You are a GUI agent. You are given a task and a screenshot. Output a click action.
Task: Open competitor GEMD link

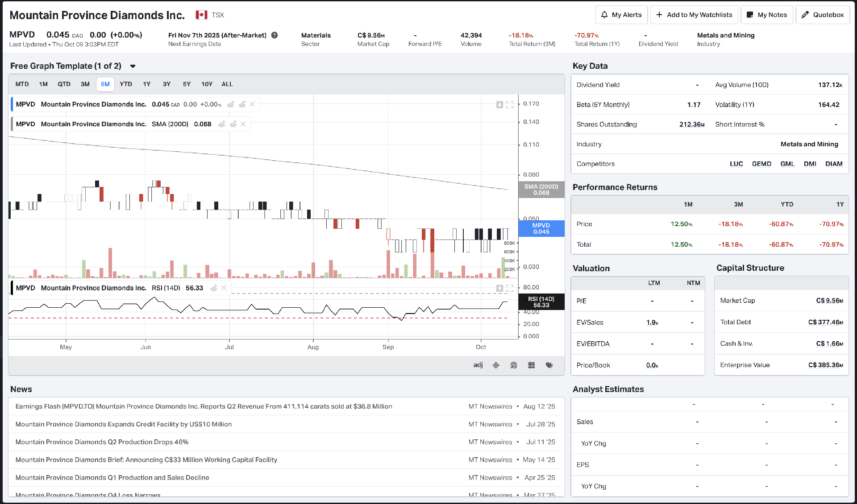(x=761, y=164)
